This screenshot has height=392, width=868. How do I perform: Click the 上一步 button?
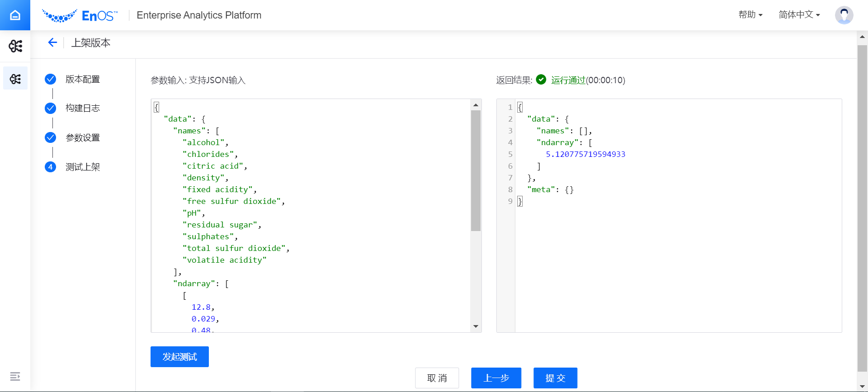point(496,378)
